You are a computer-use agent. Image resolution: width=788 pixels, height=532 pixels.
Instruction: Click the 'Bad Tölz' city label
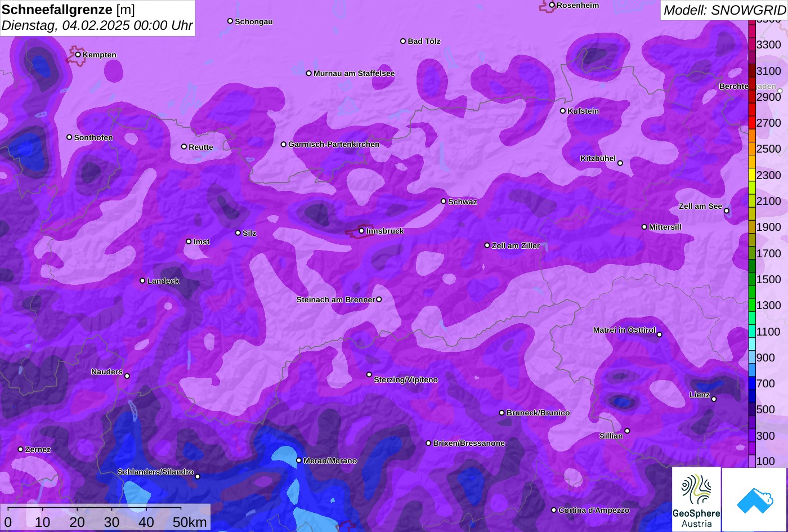[x=424, y=41]
